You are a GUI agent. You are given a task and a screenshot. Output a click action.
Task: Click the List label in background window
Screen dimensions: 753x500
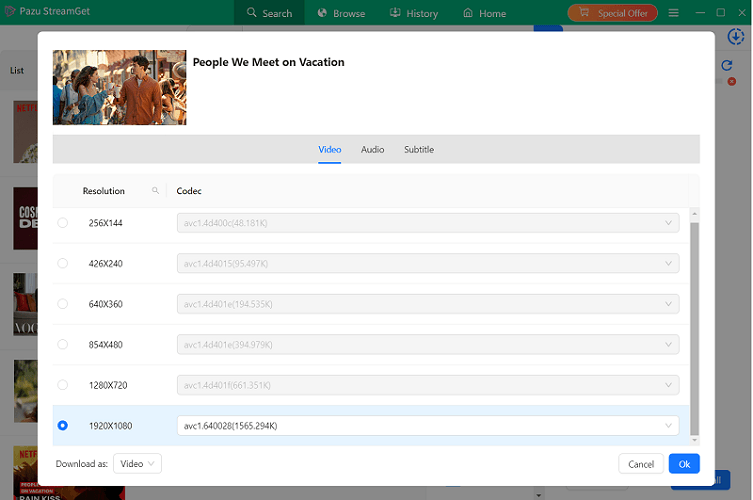[17, 70]
